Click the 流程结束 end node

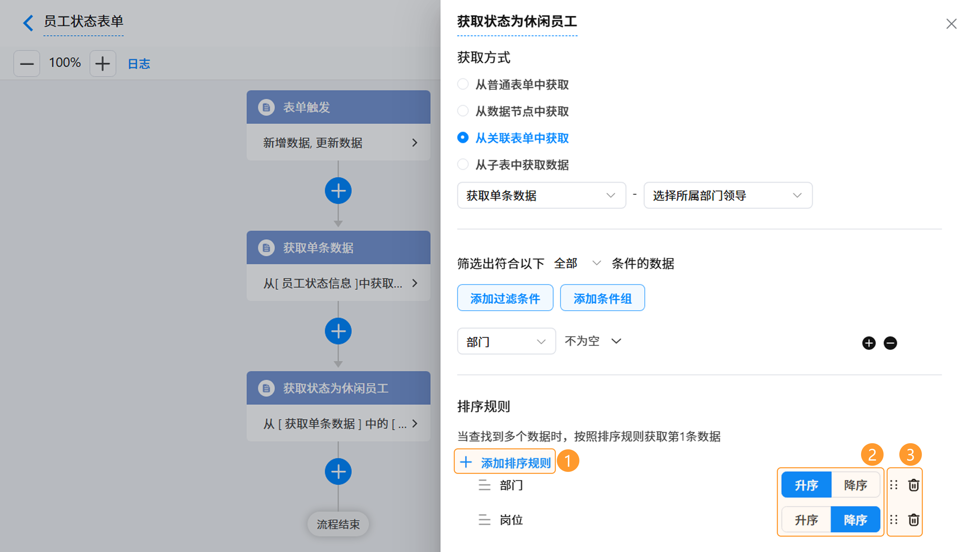click(x=338, y=524)
